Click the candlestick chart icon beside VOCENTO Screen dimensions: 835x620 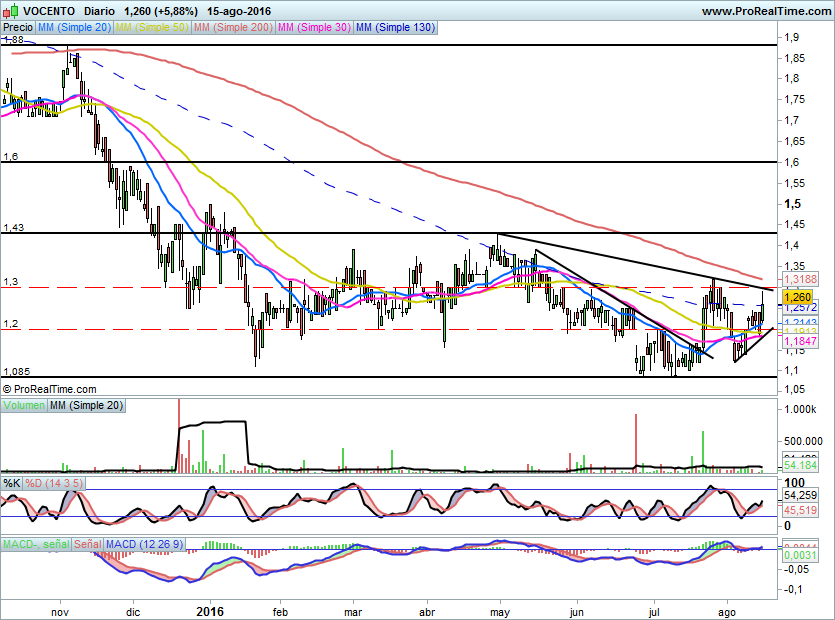pyautogui.click(x=10, y=10)
